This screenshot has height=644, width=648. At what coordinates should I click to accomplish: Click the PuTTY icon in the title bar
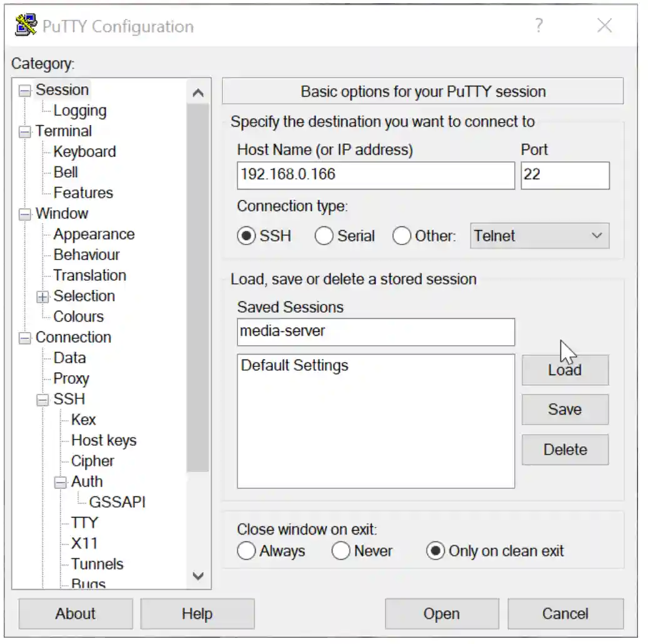25,26
